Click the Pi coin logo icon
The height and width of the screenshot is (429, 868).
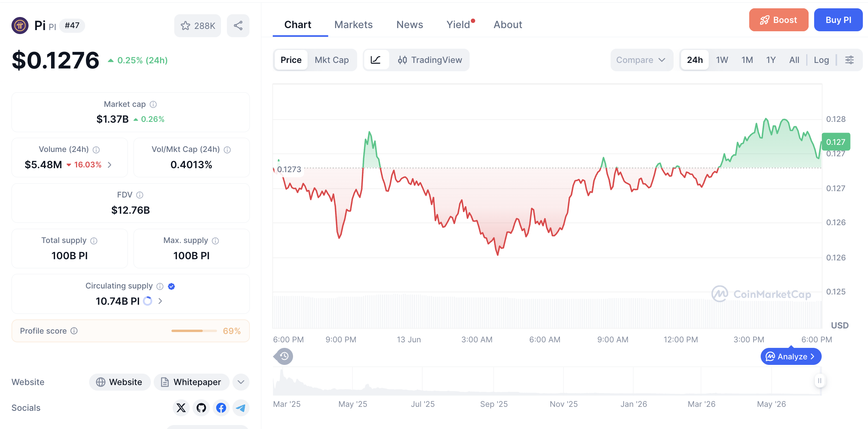pos(20,26)
